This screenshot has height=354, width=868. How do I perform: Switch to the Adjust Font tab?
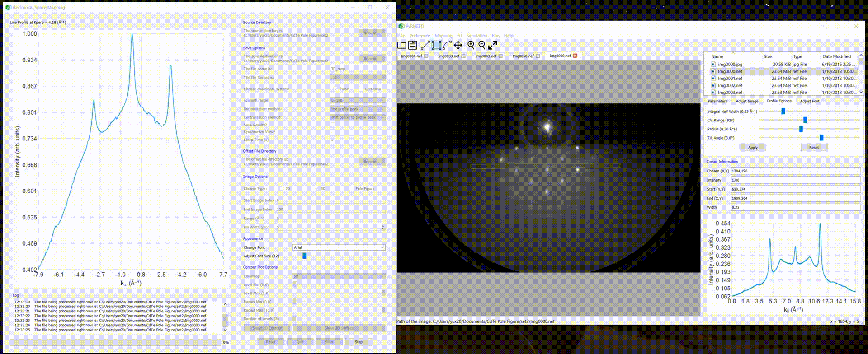810,101
